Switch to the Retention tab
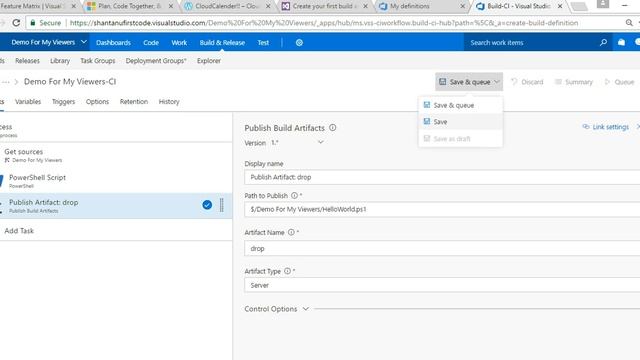 pos(134,102)
